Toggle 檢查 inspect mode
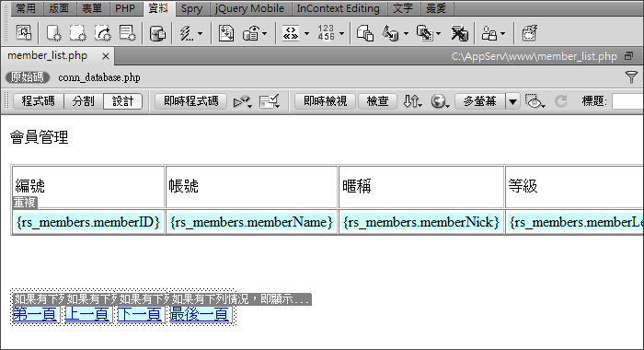Image resolution: width=644 pixels, height=350 pixels. [377, 101]
